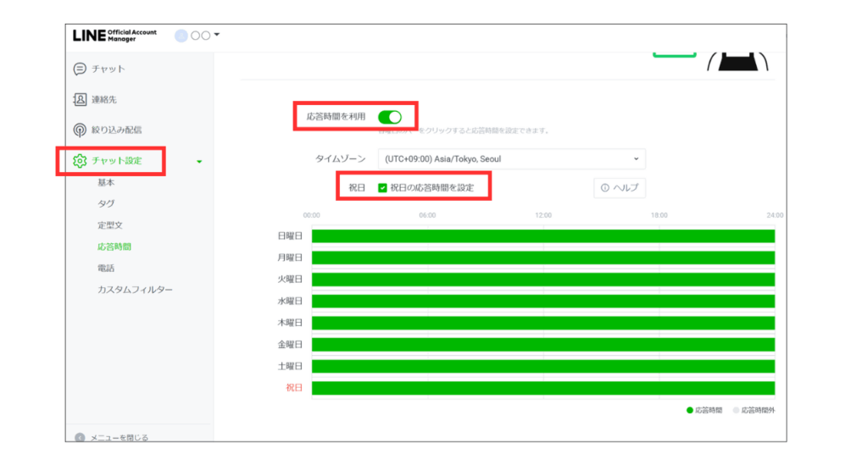Click the green 応答時間 legend dot
Screen dimensions: 868x454
(x=690, y=410)
